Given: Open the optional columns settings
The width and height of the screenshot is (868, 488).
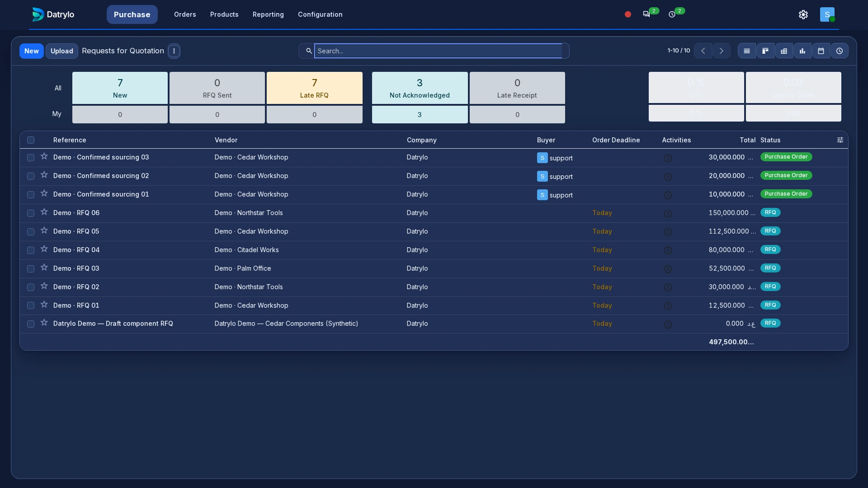Looking at the screenshot, I should click(x=840, y=140).
